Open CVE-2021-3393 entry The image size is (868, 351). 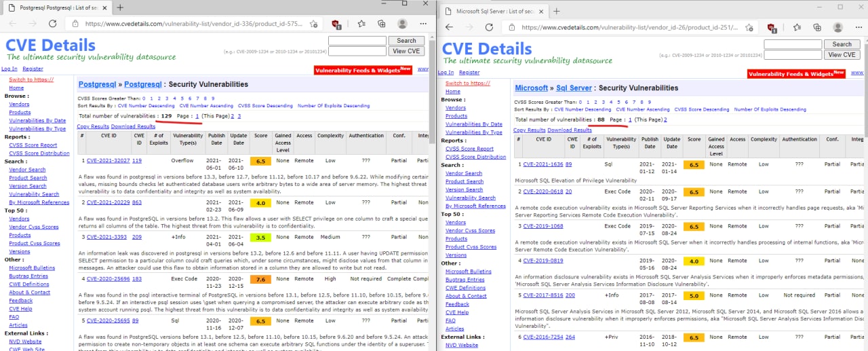106,237
